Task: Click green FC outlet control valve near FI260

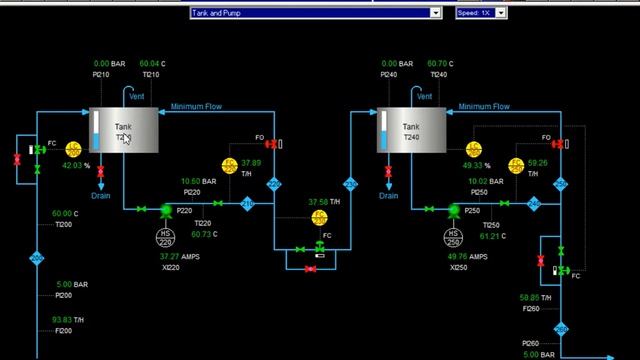Action: [x=564, y=270]
